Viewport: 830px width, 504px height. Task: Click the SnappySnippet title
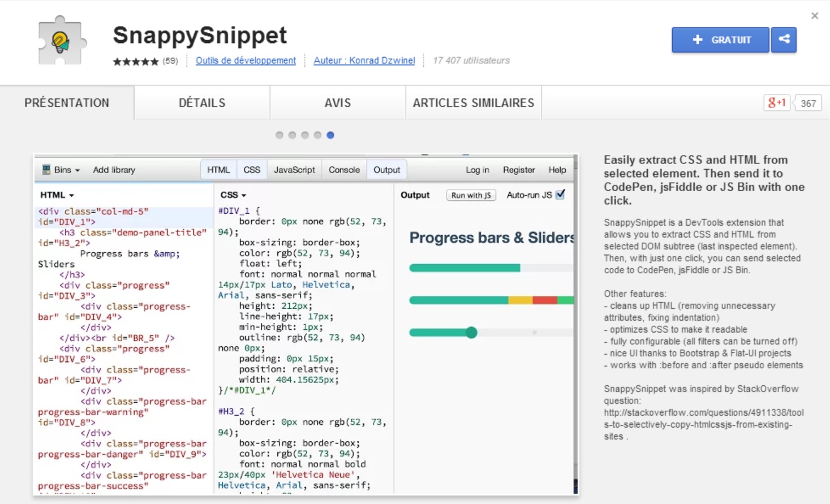200,35
